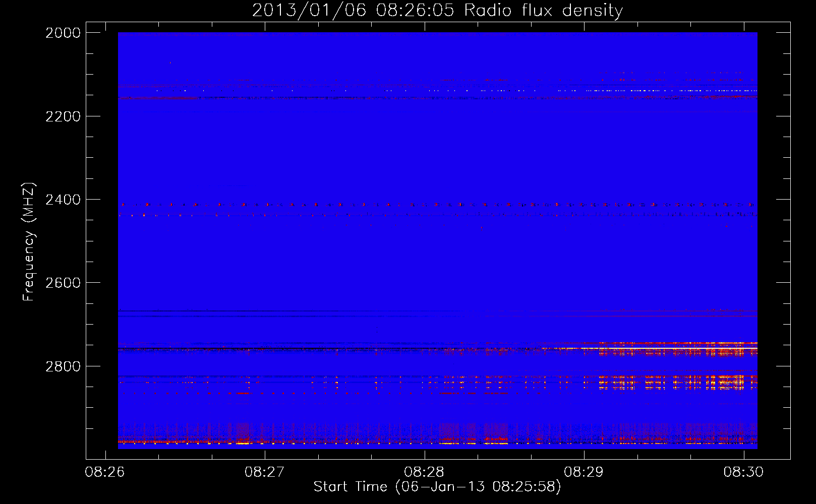Click the 2800 frequency tick label
Image resolution: width=816 pixels, height=504 pixels.
coord(63,366)
